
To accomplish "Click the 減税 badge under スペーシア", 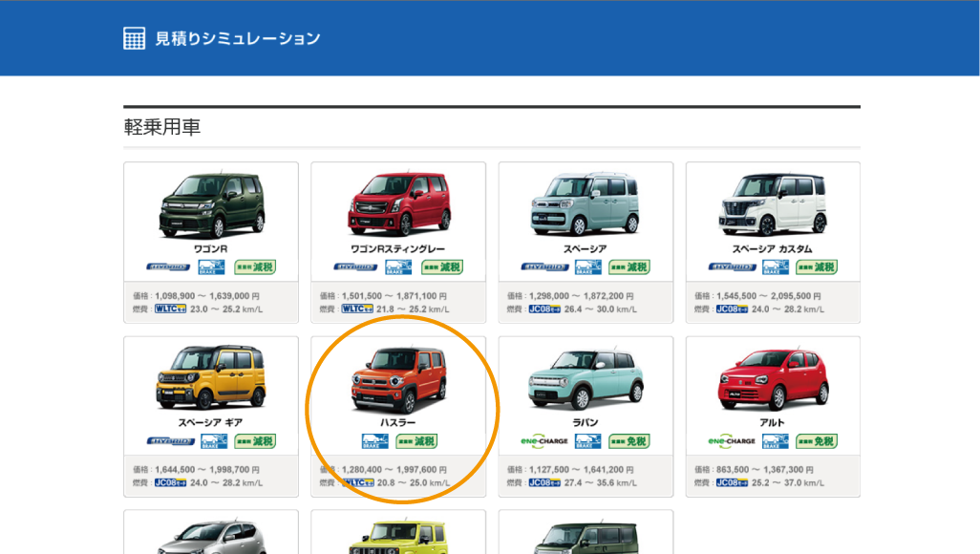I will pyautogui.click(x=629, y=267).
